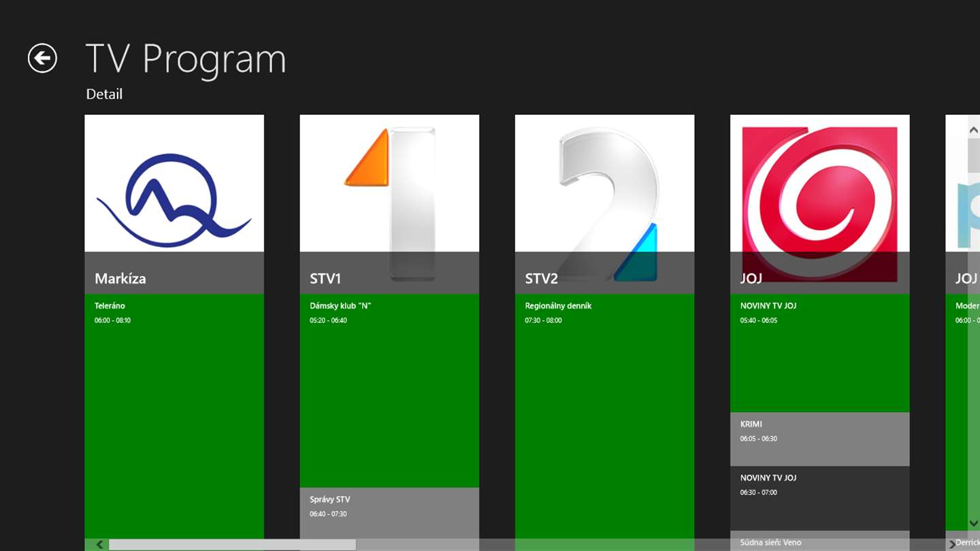This screenshot has height=551, width=980.
Task: Click the horizontal scrollbar right arrow
Action: tap(951, 544)
